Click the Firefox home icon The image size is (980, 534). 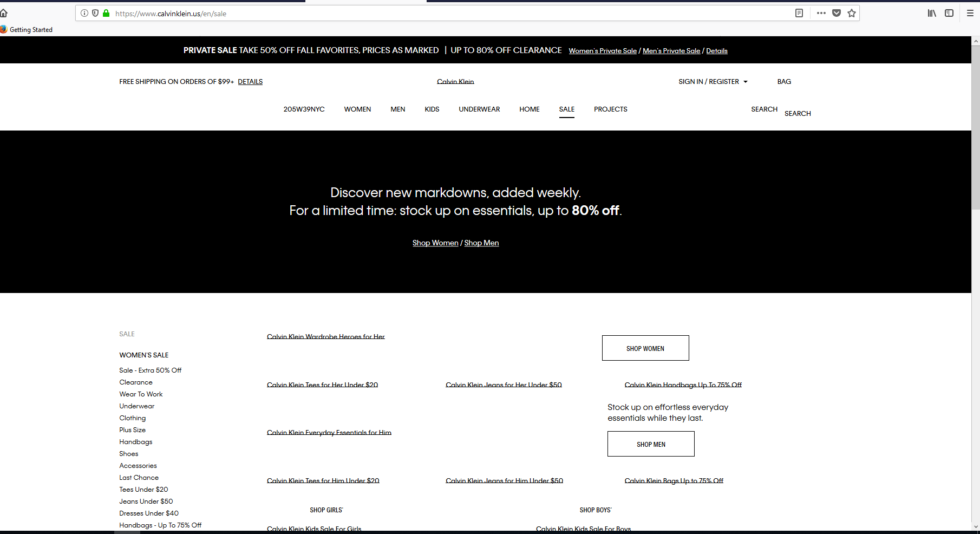(3, 13)
